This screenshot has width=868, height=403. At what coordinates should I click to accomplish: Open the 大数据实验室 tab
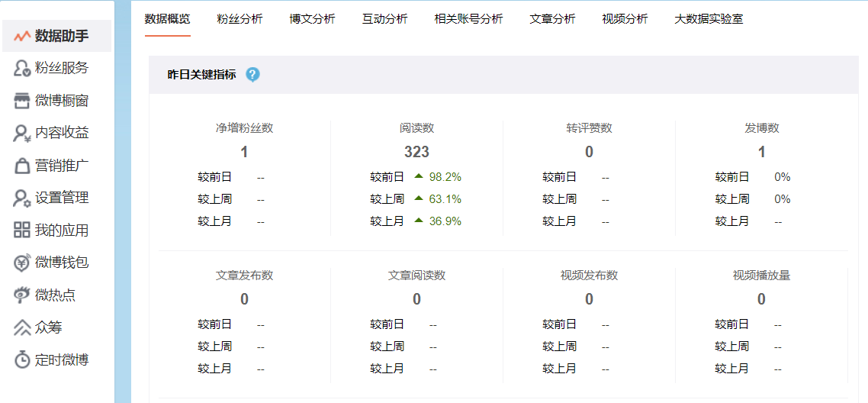point(709,19)
